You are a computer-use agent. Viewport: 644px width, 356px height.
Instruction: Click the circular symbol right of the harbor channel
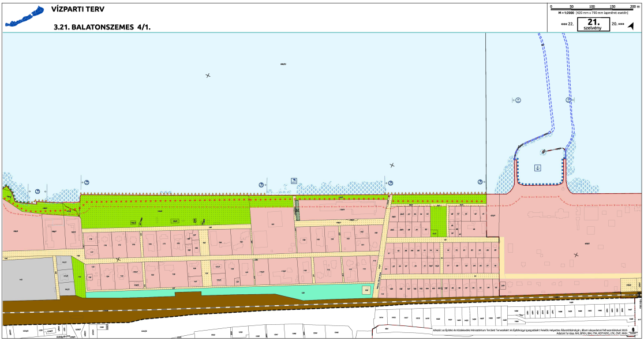[x=568, y=100]
